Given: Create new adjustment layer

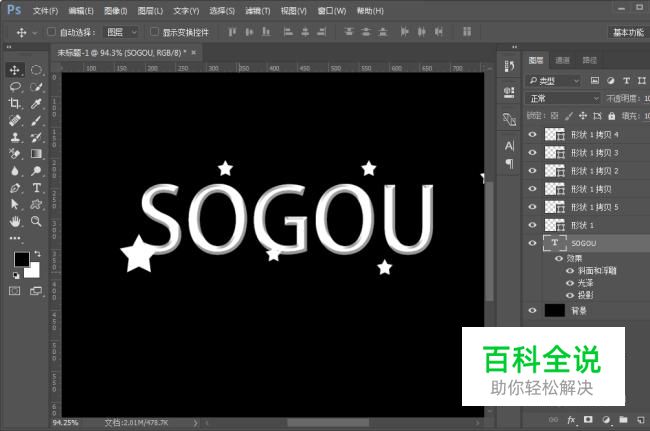Looking at the screenshot, I should click(606, 419).
